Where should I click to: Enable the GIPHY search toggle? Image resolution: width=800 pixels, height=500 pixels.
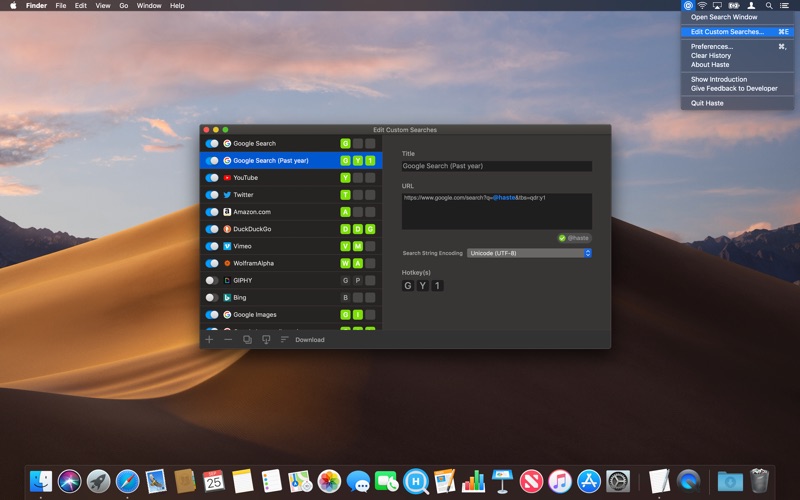click(212, 281)
